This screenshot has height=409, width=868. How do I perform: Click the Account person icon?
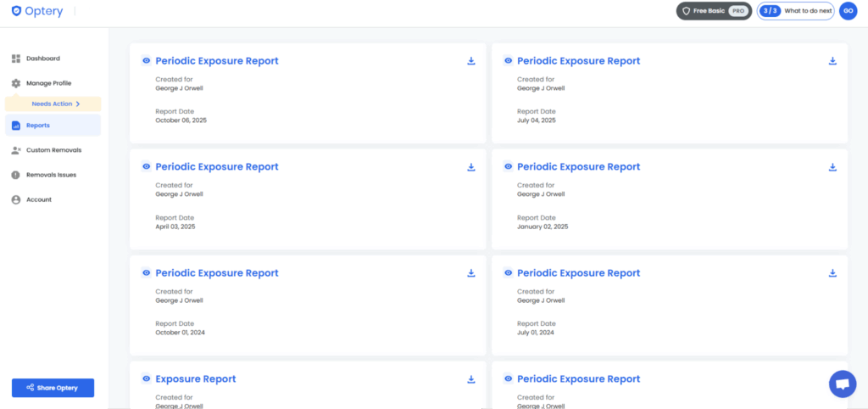[16, 199]
